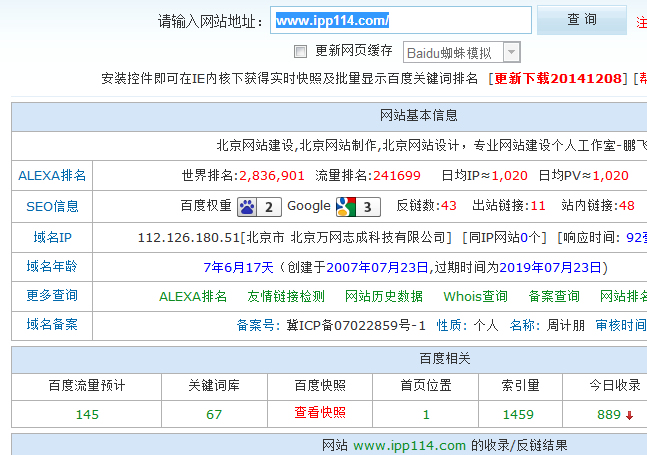Toggle the 更新网页缓存 checkbox
The width and height of the screenshot is (647, 455).
point(300,52)
